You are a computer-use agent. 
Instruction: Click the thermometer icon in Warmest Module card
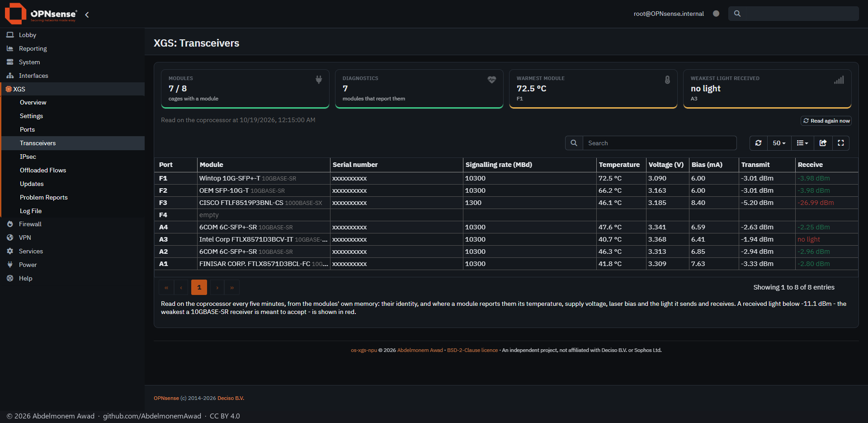(667, 80)
